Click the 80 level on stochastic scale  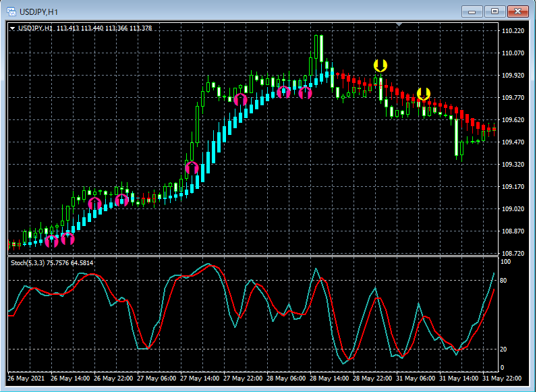[x=504, y=280]
